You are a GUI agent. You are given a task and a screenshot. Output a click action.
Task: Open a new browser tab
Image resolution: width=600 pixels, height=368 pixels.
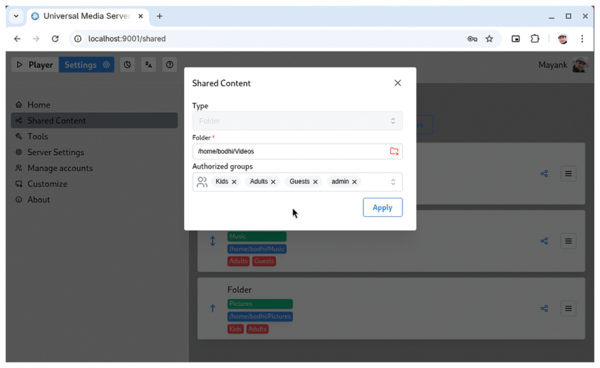tap(160, 16)
